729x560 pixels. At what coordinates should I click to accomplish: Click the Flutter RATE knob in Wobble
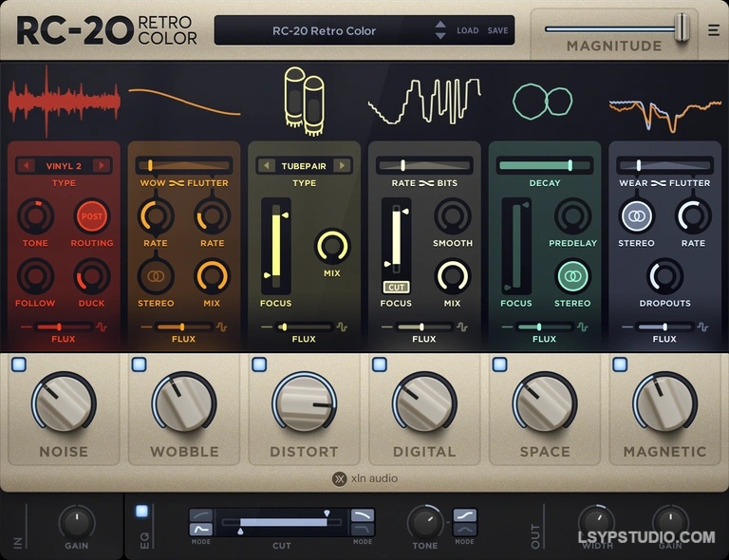[212, 216]
